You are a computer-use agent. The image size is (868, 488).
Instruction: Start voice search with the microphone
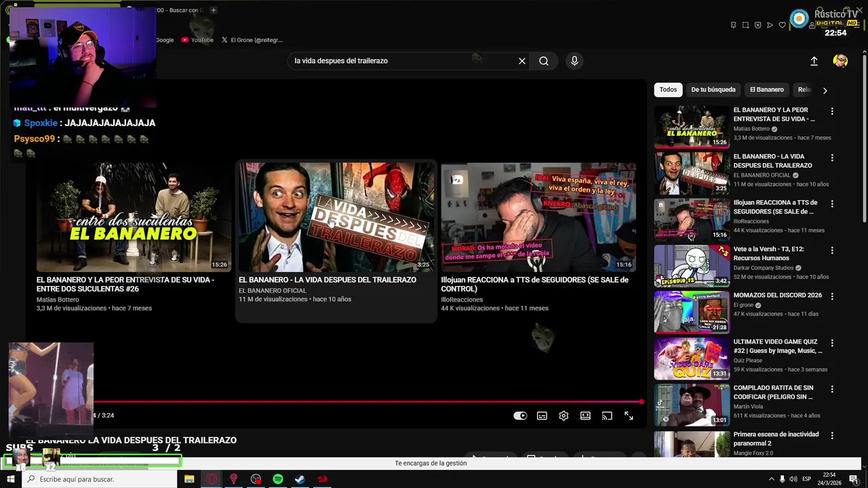click(574, 61)
